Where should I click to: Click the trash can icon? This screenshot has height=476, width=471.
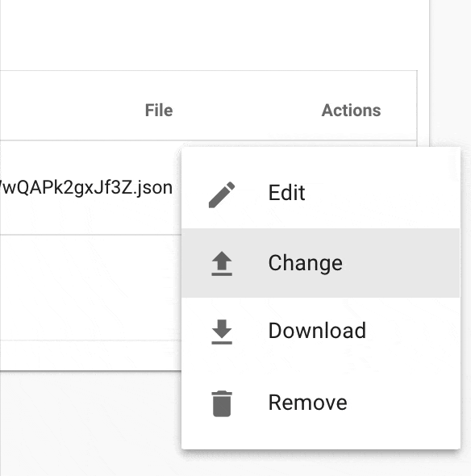[x=222, y=403]
